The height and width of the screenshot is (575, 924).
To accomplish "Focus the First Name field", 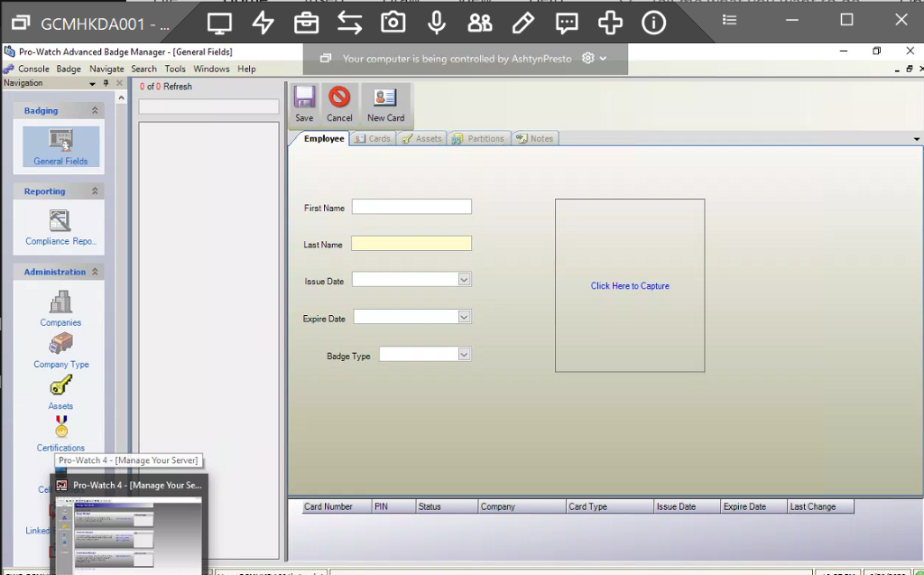I will (411, 207).
